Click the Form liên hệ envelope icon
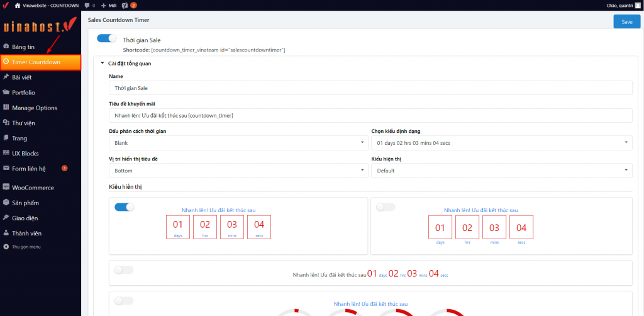The width and height of the screenshot is (644, 316). tap(6, 169)
